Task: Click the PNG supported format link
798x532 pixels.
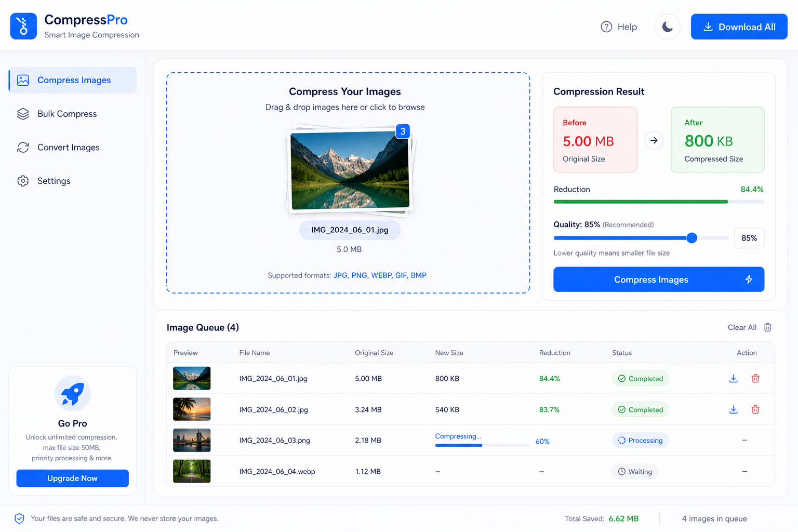Action: (359, 275)
